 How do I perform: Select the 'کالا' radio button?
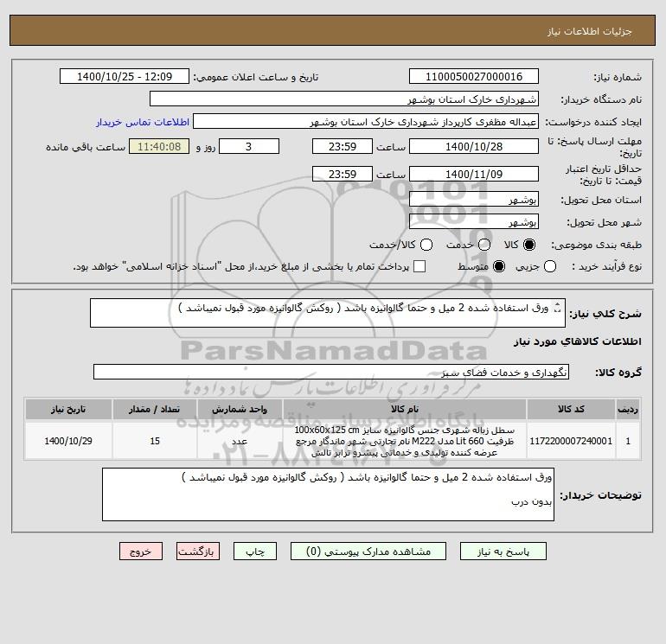pos(529,245)
